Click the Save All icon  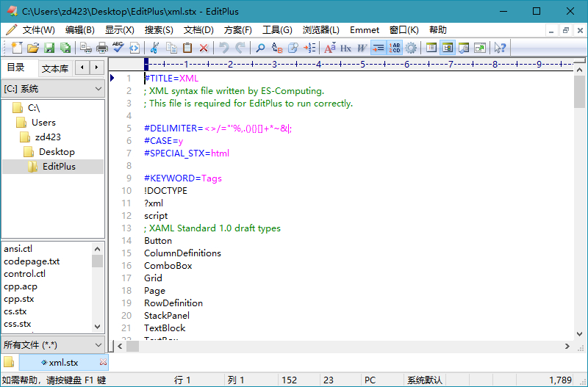[x=65, y=48]
